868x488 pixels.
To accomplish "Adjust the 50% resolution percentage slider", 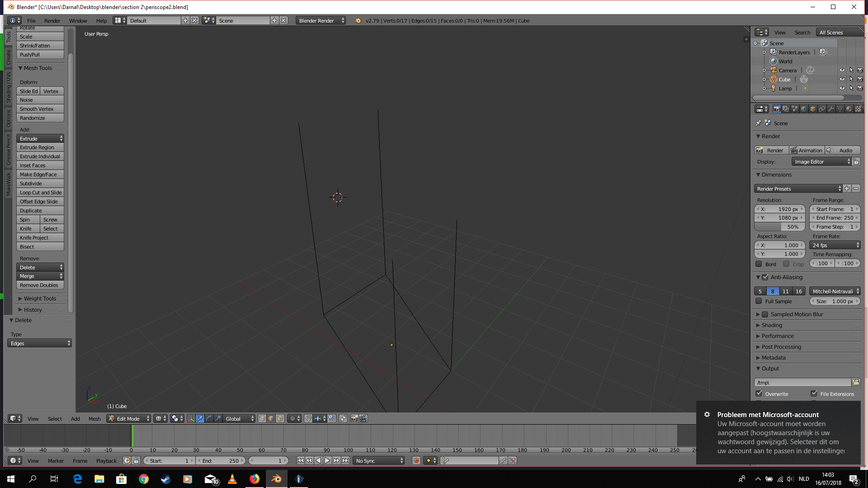I will point(780,226).
